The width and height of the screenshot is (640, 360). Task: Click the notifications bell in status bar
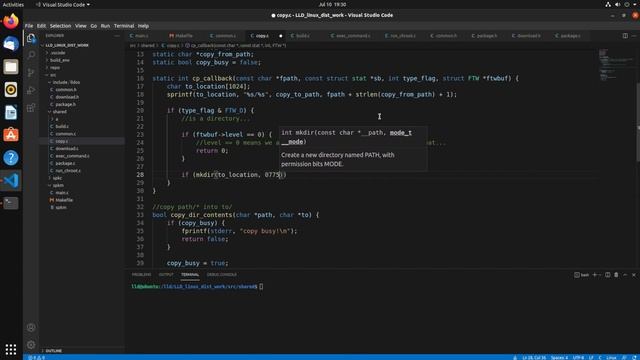click(x=635, y=358)
